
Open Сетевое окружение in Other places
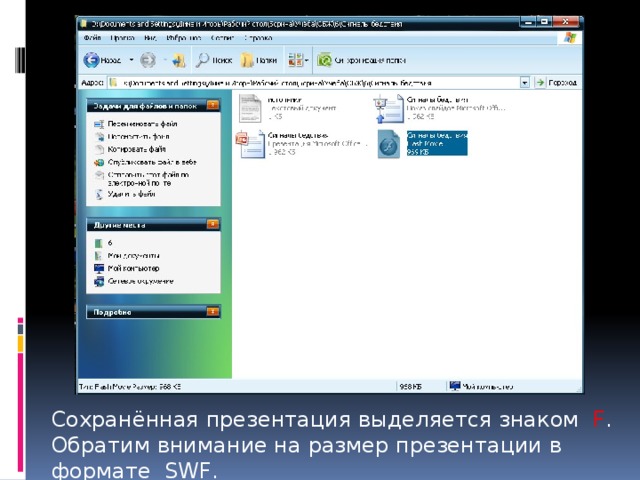[140, 281]
